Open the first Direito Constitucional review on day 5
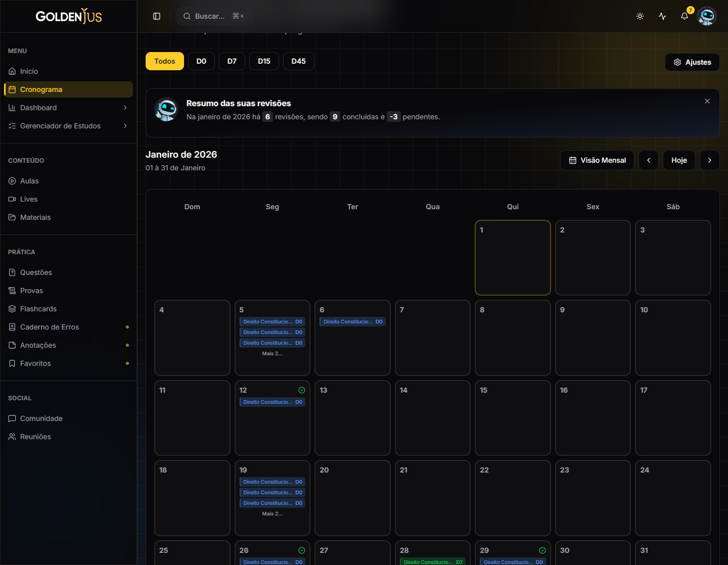 click(x=272, y=322)
